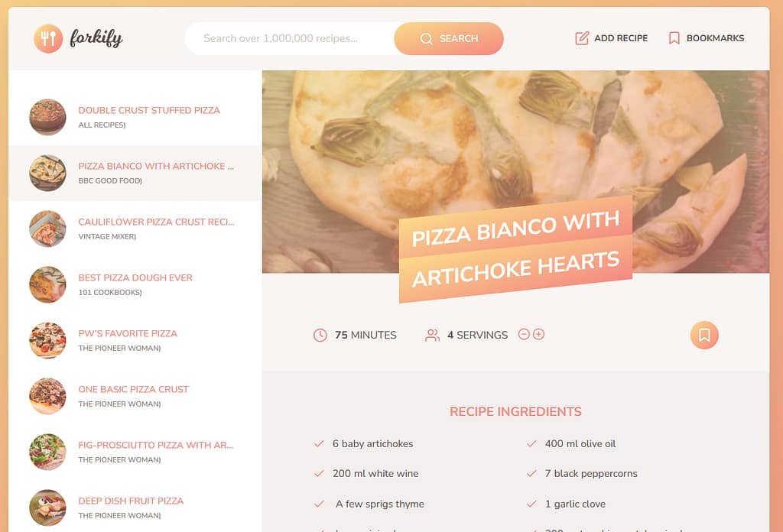Viewport: 783px width, 532px height.
Task: Click the servings people icon
Action: point(433,335)
